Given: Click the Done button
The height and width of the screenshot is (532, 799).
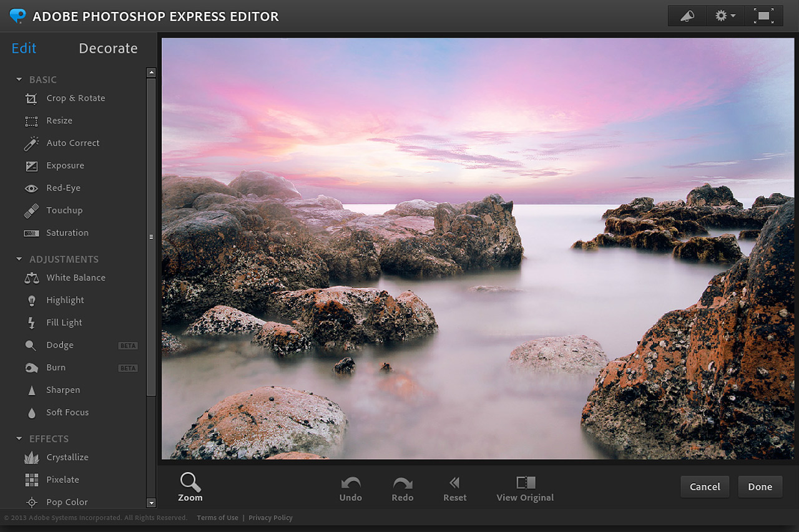Looking at the screenshot, I should tap(760, 486).
